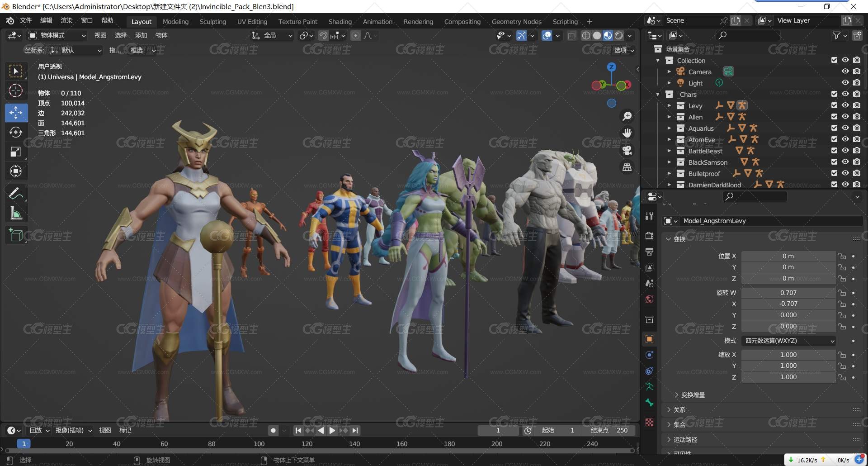Click 添加 (Add) in viewport header
This screenshot has width=868, height=466.
tap(141, 35)
